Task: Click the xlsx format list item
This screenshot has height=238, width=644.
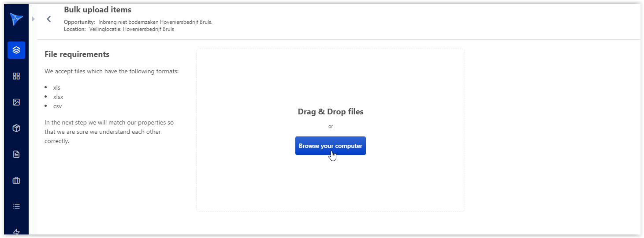Action: [58, 97]
